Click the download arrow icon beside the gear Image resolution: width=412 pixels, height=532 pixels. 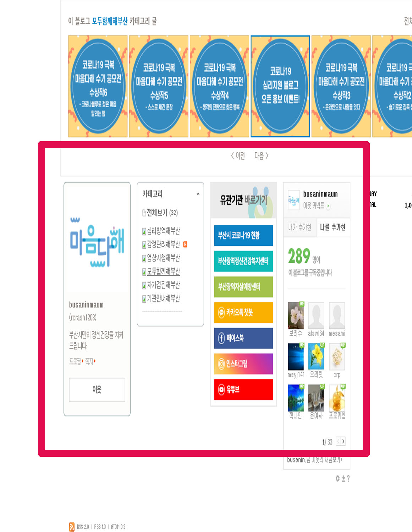click(x=344, y=478)
